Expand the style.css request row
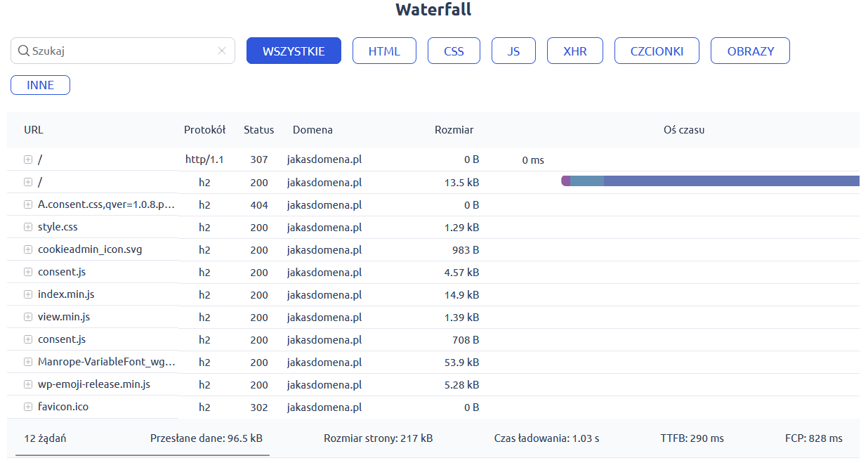This screenshot has width=868, height=463. pyautogui.click(x=28, y=227)
